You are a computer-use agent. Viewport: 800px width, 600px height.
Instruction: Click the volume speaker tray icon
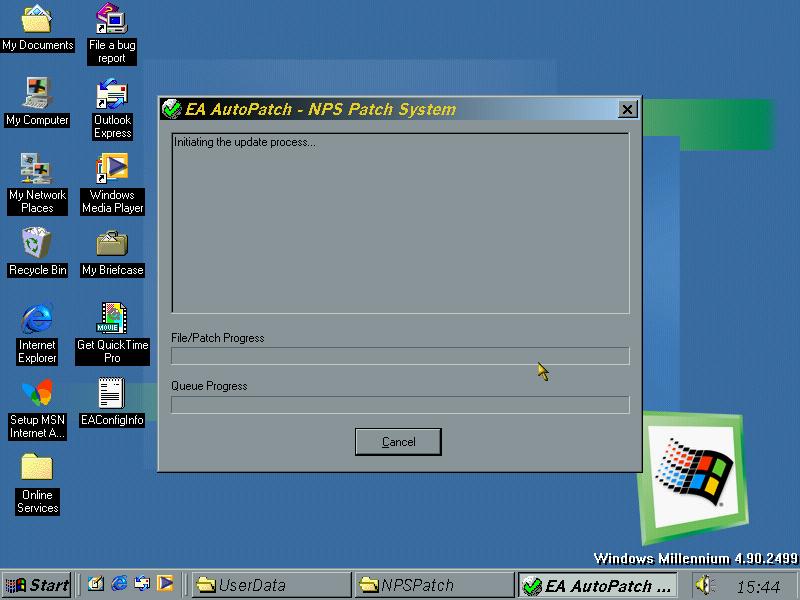(703, 585)
